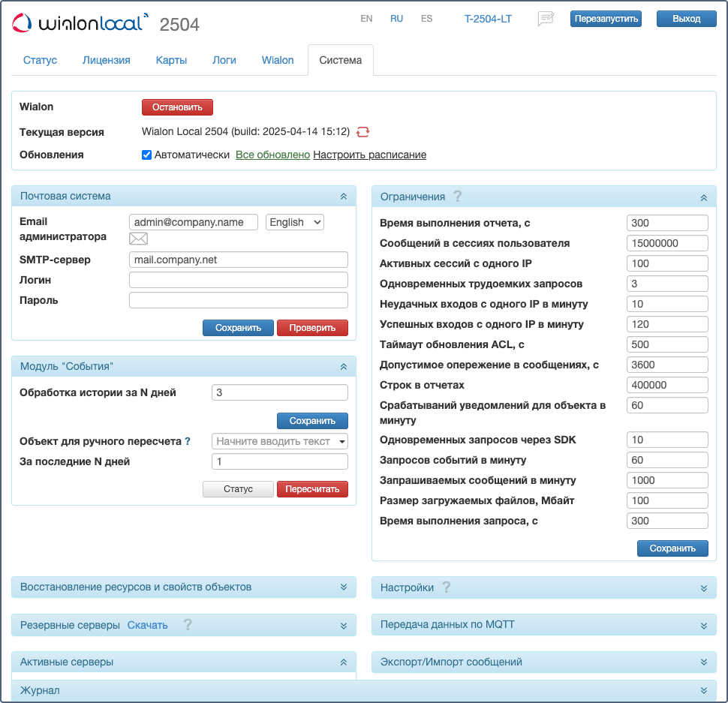Screen dimensions: 728x703
Task: Click the Wialon Local logo
Action: click(80, 23)
